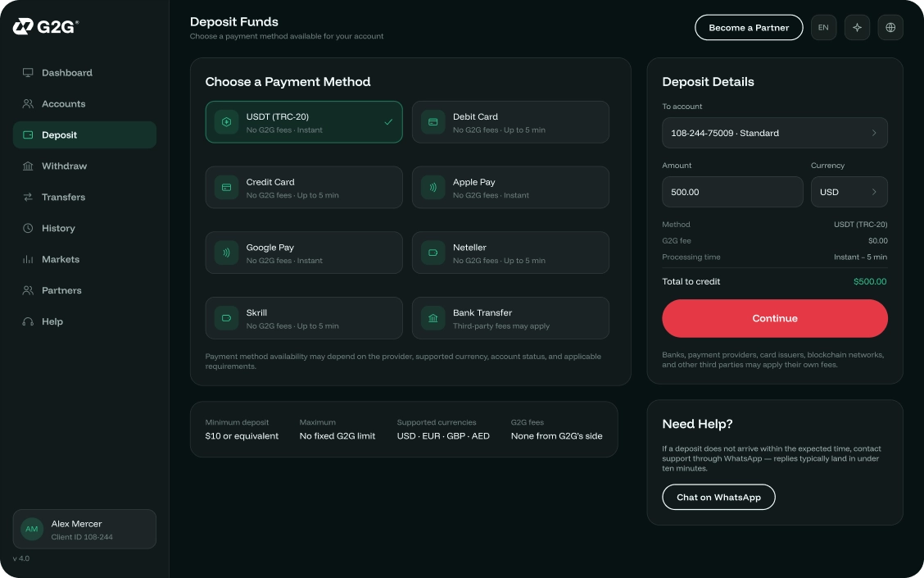This screenshot has height=578, width=924.
Task: Click the Withdraw bank icon in sidebar
Action: click(x=28, y=166)
